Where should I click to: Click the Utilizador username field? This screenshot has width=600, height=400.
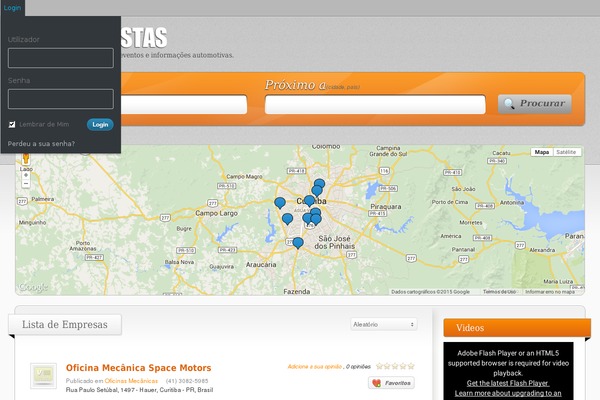click(61, 58)
